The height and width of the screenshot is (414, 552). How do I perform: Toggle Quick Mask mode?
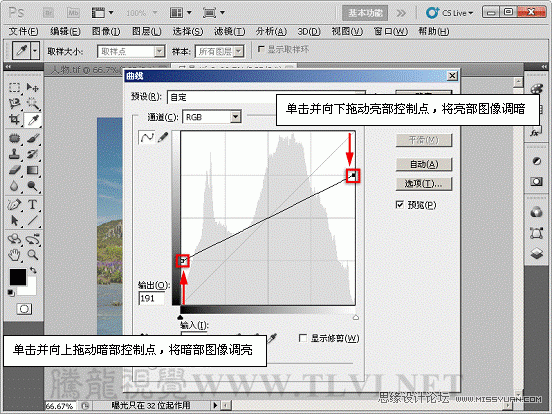pyautogui.click(x=24, y=309)
